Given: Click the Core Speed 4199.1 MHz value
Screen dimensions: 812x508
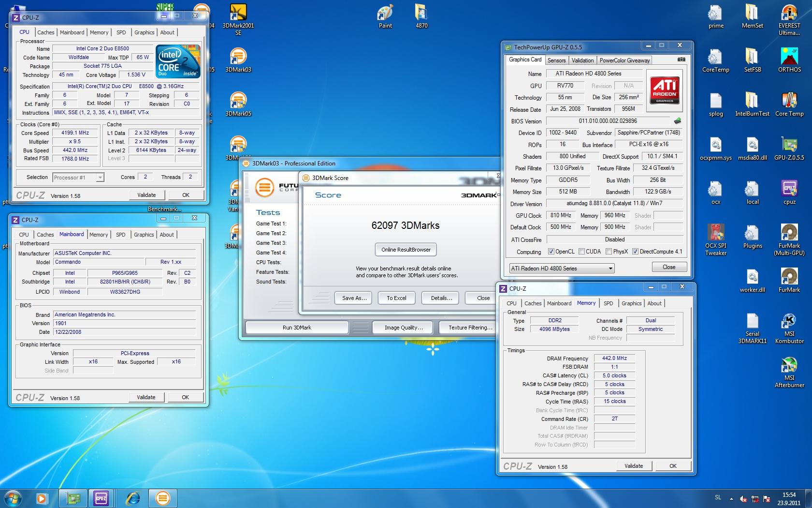Looking at the screenshot, I should coord(75,133).
